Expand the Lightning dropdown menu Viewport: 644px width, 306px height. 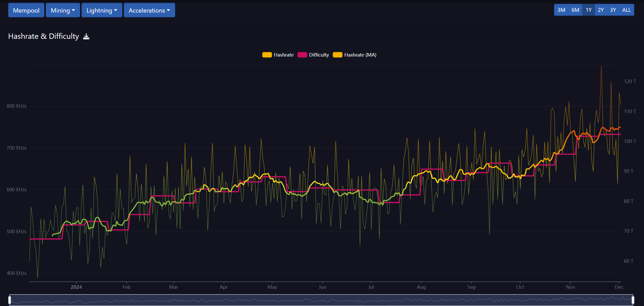[x=102, y=10]
